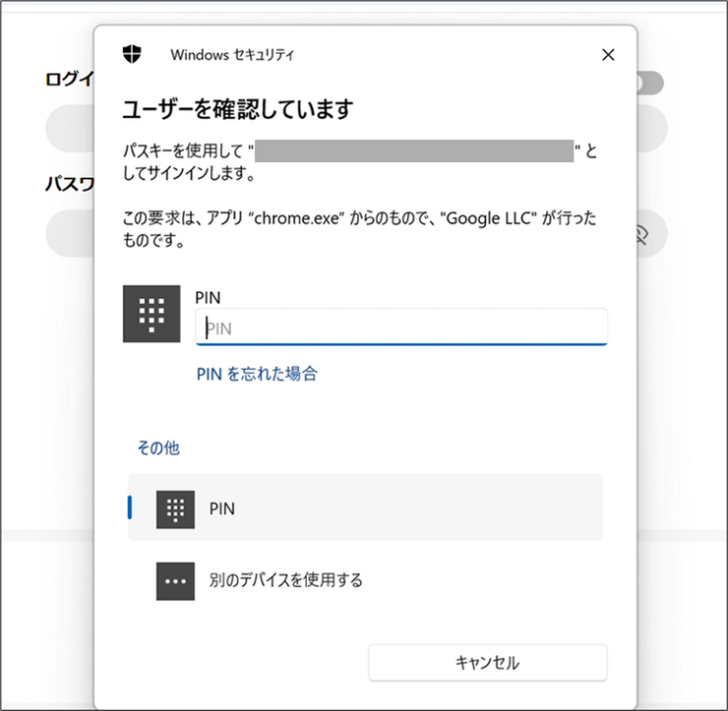The width and height of the screenshot is (728, 711).
Task: Click the "その他" options heading
Action: pyautogui.click(x=157, y=447)
